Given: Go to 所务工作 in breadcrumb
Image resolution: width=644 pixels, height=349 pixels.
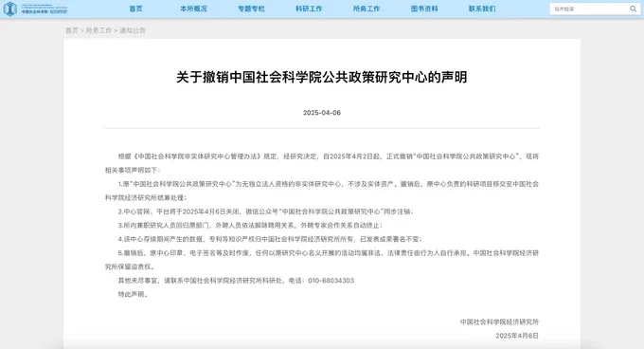Looking at the screenshot, I should pyautogui.click(x=98, y=30).
